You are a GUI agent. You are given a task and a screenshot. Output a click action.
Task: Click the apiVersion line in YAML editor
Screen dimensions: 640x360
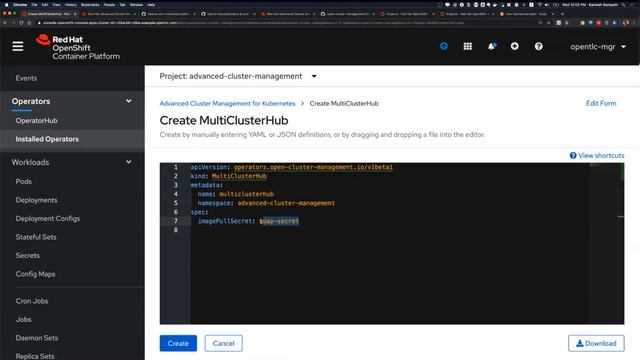point(291,167)
